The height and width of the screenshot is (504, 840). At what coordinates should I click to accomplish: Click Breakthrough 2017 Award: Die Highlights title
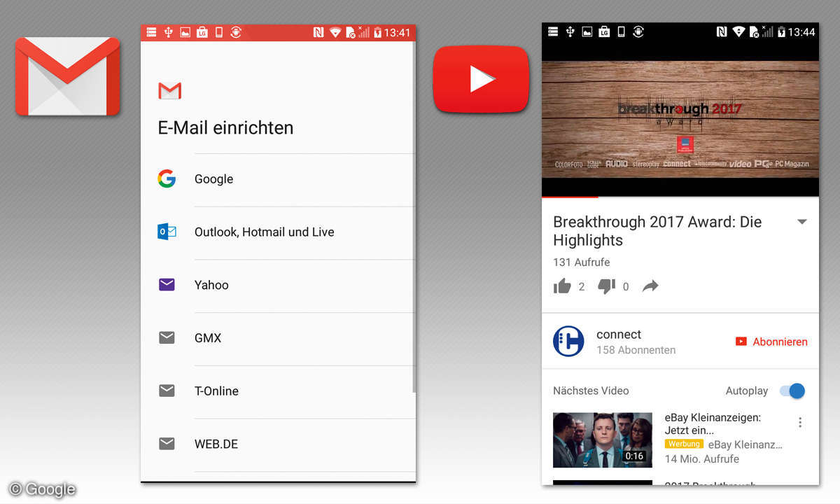pyautogui.click(x=657, y=231)
